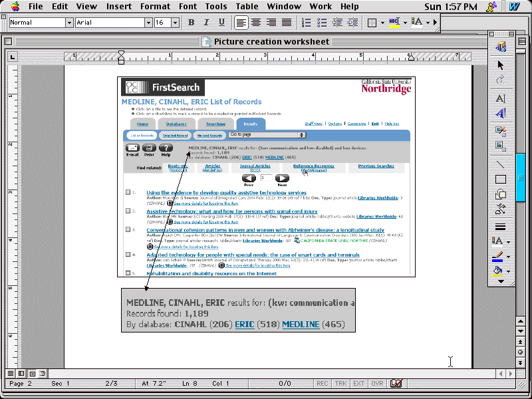Click the vertical scrollbar thumb
This screenshot has width=532, height=399.
pyautogui.click(x=521, y=178)
